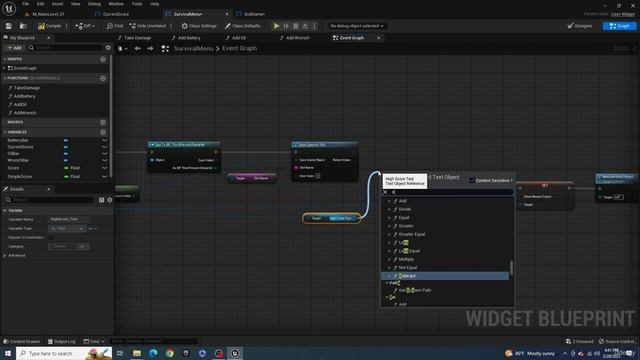Select the AddWrench function
This screenshot has height=360, width=640.
click(25, 113)
